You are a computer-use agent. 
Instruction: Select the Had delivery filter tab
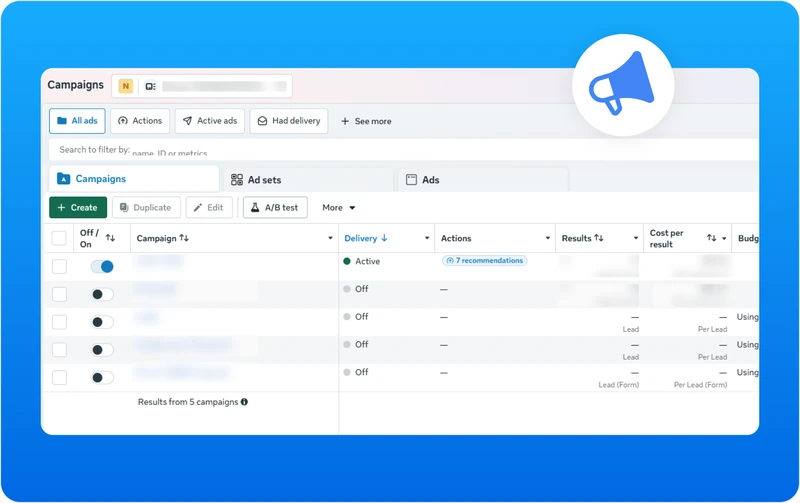(x=289, y=121)
